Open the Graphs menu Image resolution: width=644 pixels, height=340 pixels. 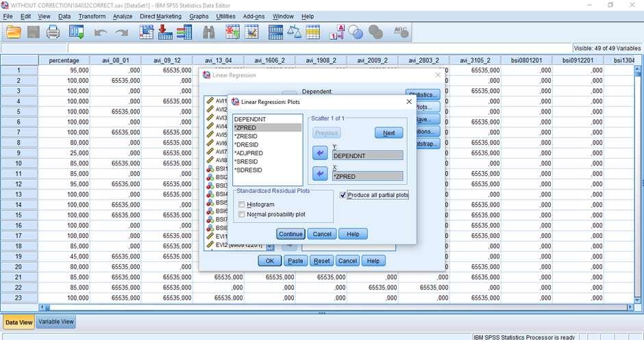199,16
